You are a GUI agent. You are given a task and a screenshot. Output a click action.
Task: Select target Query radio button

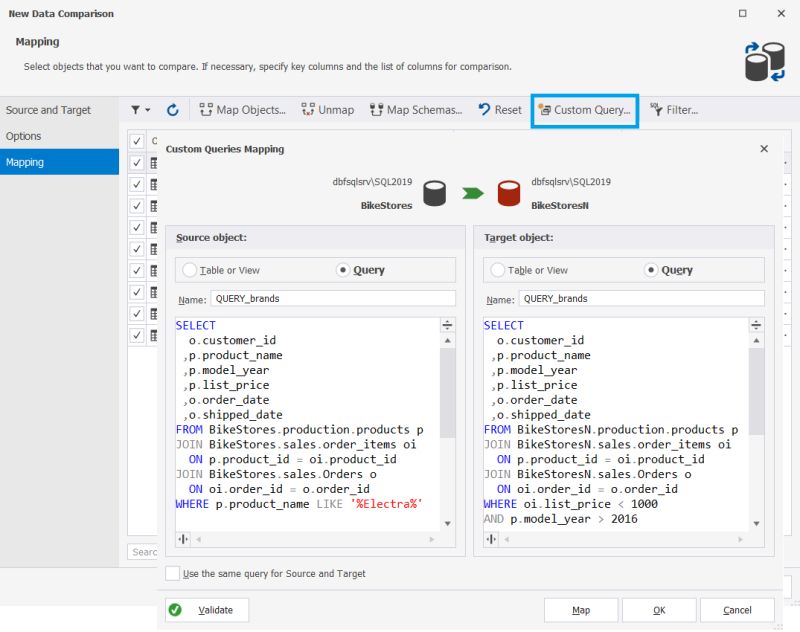coord(651,270)
